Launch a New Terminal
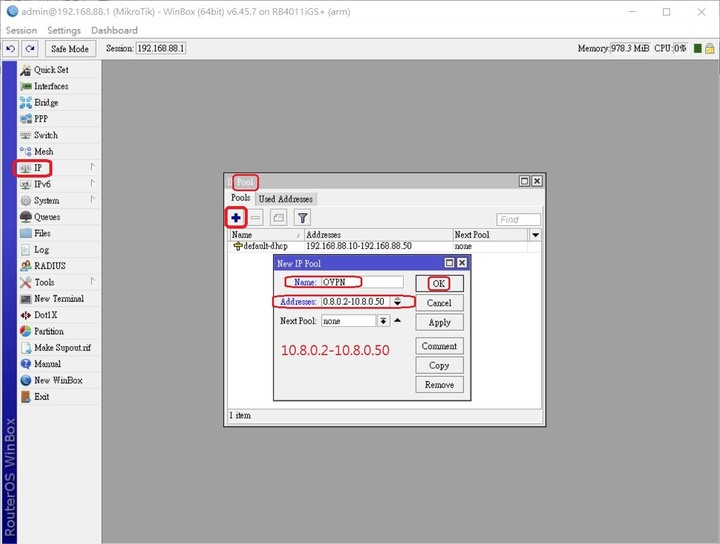This screenshot has height=544, width=720. (59, 298)
